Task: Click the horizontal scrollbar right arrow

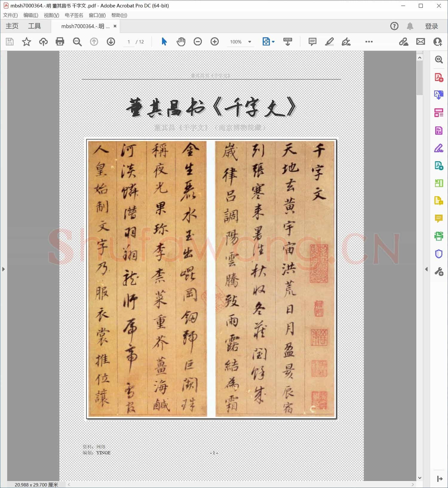Action: point(413,484)
